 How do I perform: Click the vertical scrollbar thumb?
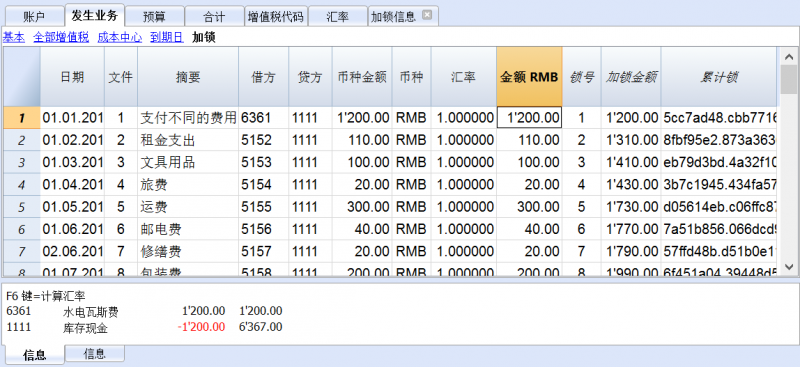(x=788, y=80)
